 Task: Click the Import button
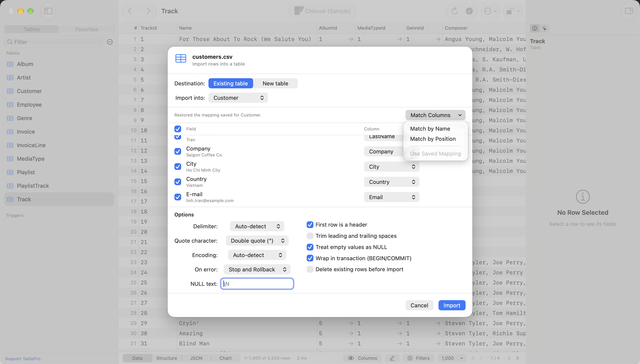click(x=452, y=305)
